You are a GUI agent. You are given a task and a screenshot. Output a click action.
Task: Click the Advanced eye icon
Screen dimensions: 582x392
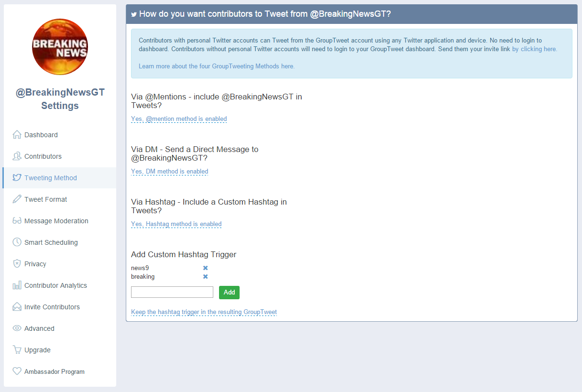click(x=17, y=328)
